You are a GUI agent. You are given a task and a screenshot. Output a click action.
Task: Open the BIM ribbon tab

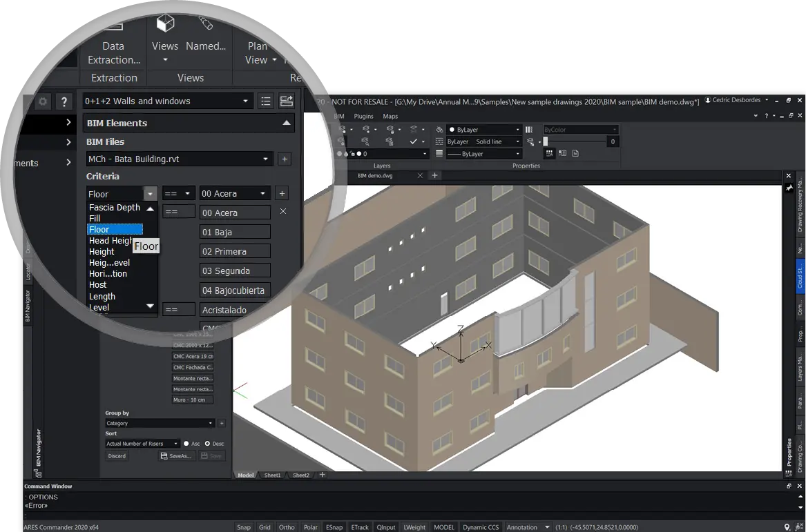coord(339,117)
